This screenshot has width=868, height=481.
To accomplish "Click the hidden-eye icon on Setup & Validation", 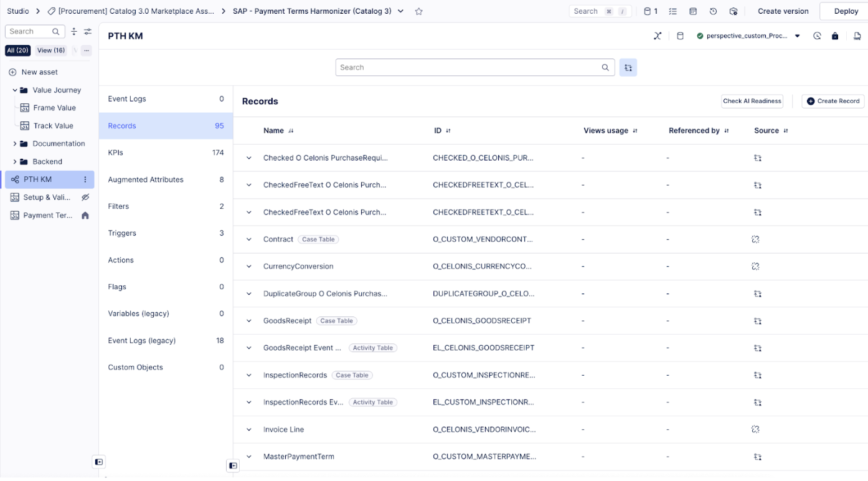I will (85, 198).
